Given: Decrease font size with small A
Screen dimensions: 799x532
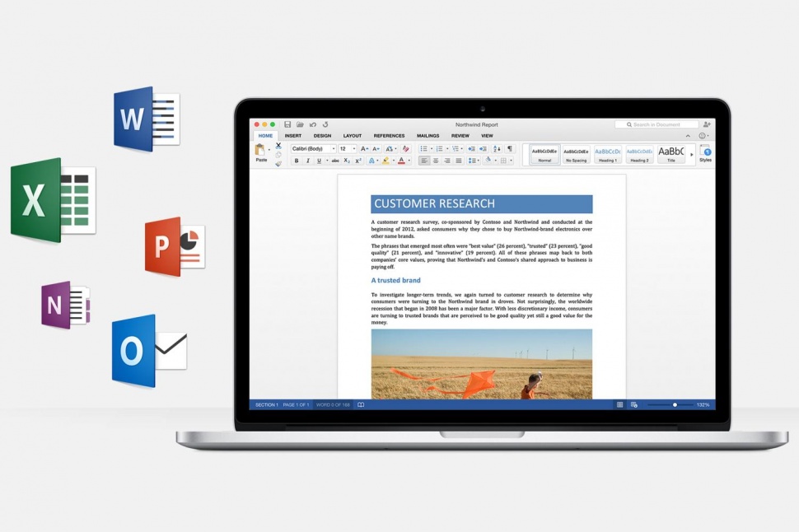Looking at the screenshot, I should 376,149.
